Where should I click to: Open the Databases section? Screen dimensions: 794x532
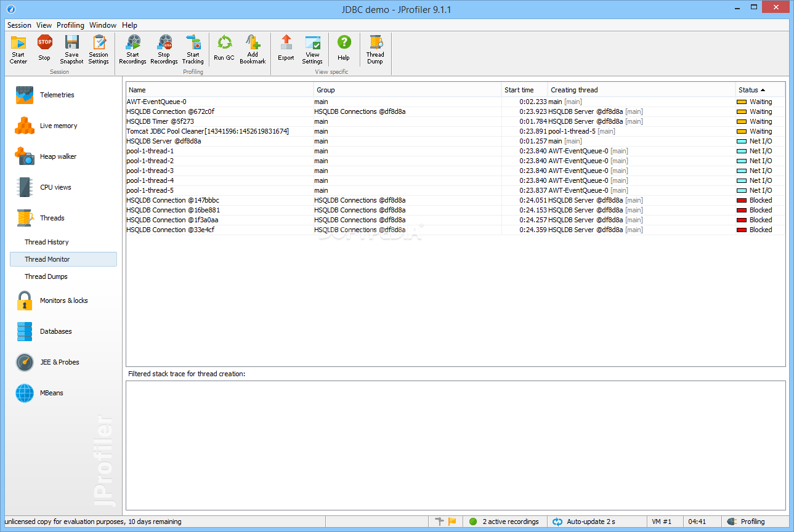pyautogui.click(x=43, y=331)
